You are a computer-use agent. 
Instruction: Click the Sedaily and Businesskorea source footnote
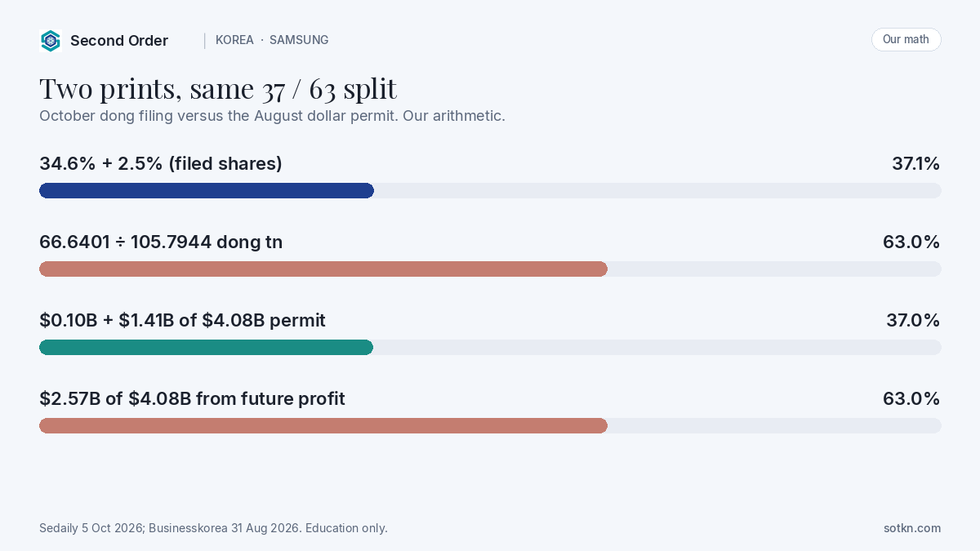(213, 528)
